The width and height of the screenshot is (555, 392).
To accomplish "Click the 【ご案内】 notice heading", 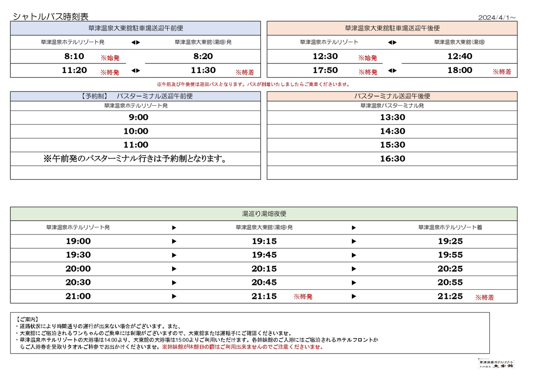I will 27,319.
